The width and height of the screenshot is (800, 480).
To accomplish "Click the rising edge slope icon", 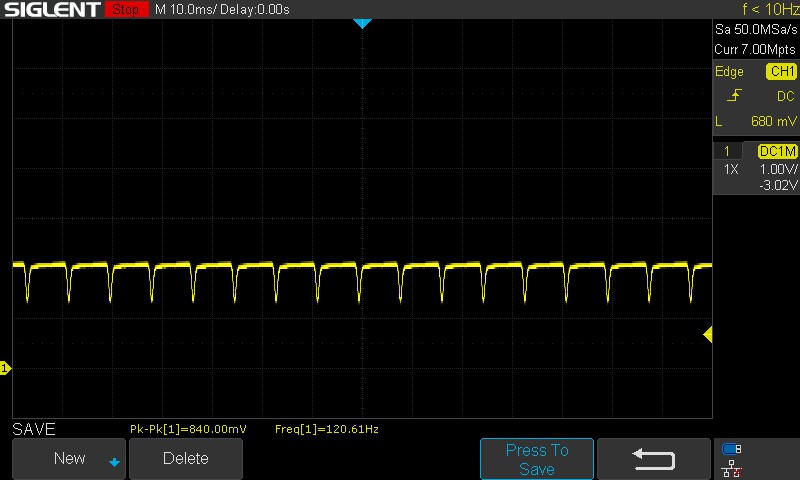I will click(734, 95).
